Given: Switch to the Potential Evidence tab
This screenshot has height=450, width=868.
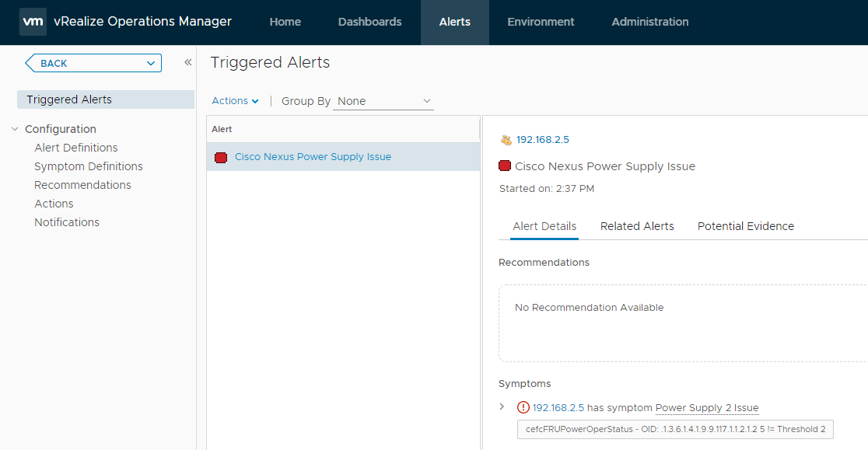Looking at the screenshot, I should click(x=745, y=226).
